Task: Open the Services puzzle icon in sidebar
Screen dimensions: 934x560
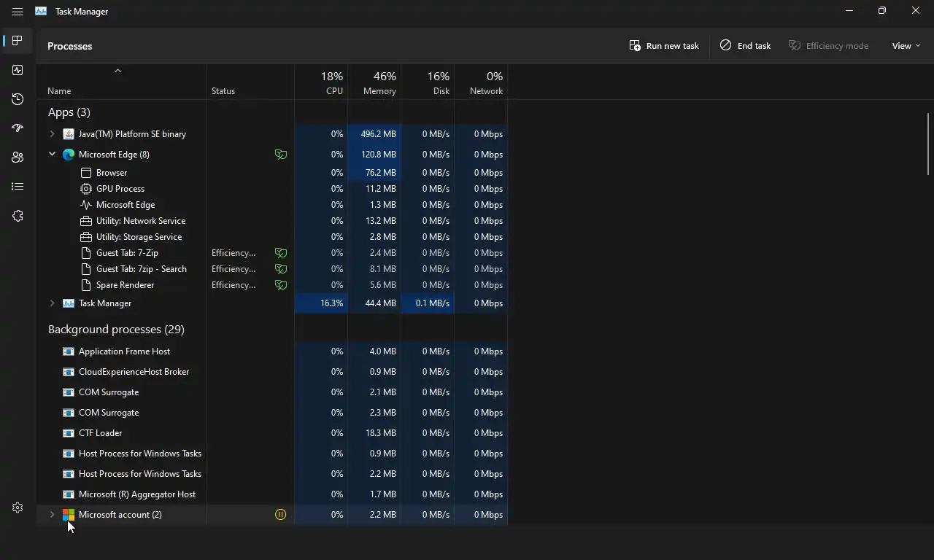Action: tap(18, 216)
